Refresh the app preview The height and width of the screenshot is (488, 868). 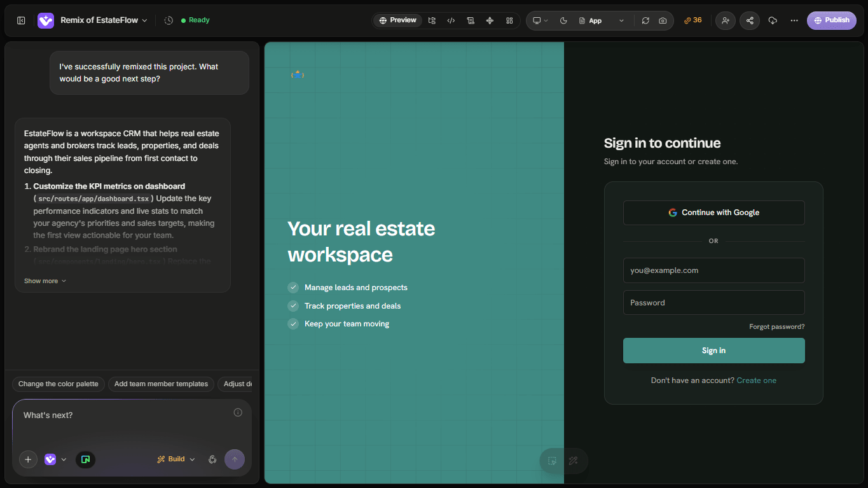pos(645,20)
